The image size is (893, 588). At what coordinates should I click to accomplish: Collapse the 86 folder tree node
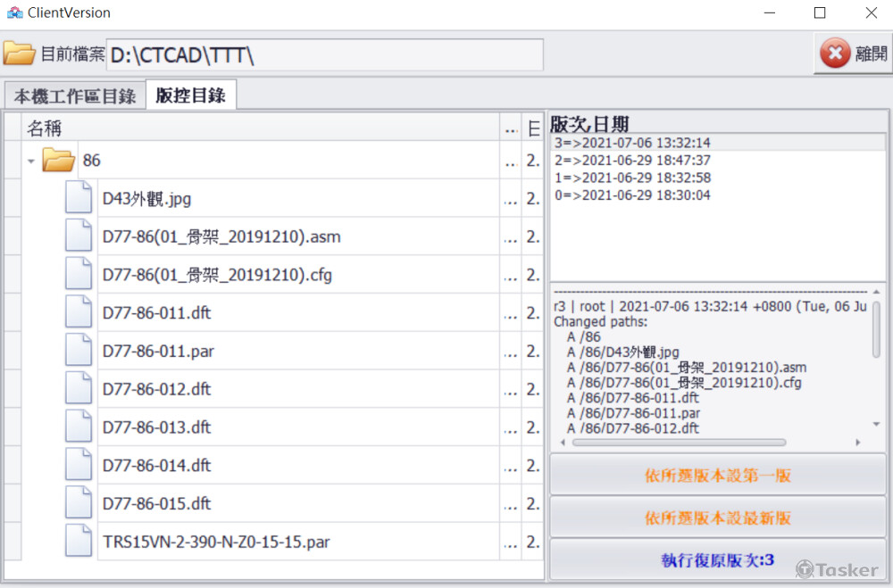(31, 161)
